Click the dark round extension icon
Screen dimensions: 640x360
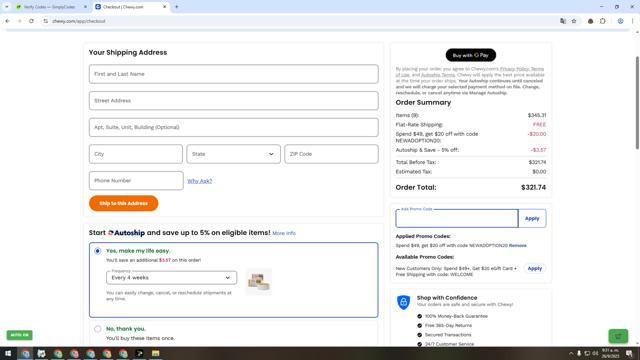click(590, 21)
